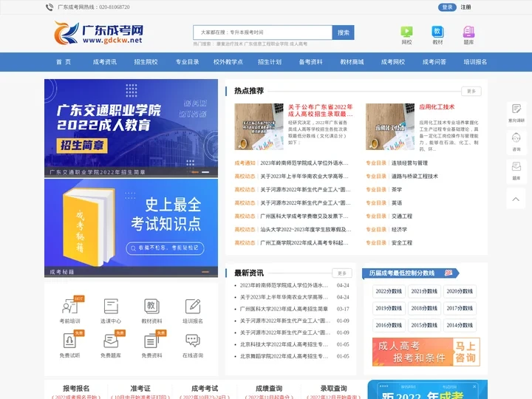
Task: Open 备考资料 navigation item
Action: [311, 62]
